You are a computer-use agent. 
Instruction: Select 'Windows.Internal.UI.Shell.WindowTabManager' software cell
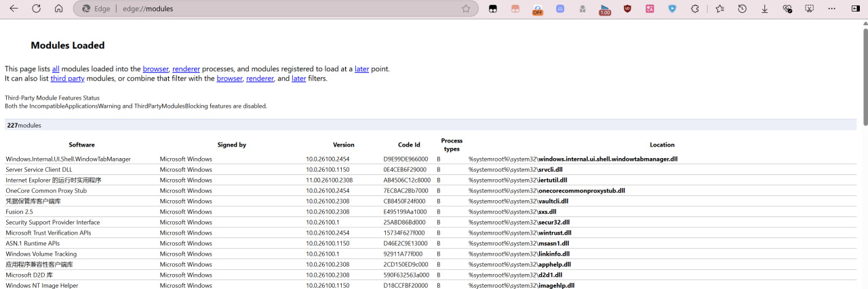(68, 159)
